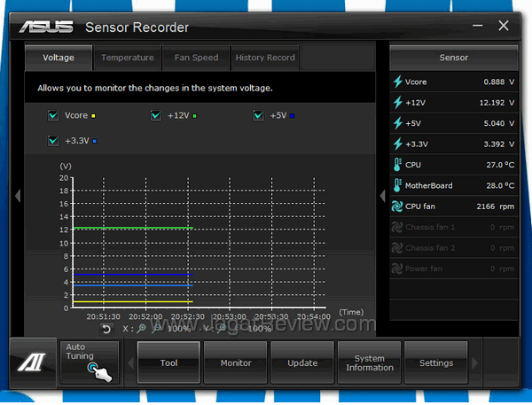Click the Power fan icon

tap(397, 269)
